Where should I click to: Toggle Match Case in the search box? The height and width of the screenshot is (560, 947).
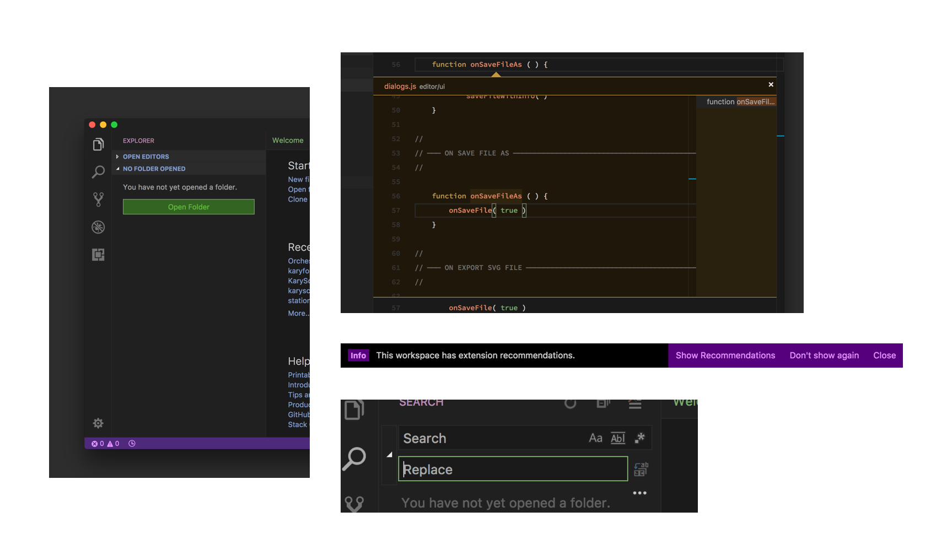(595, 438)
